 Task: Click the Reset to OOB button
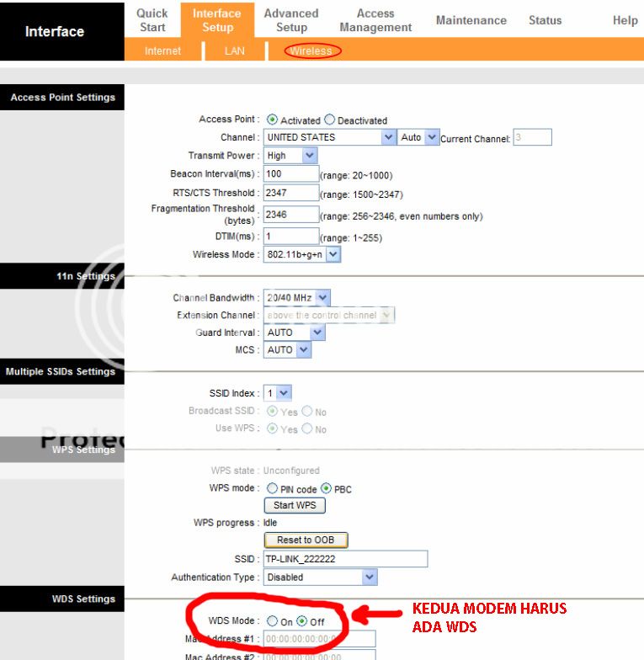[306, 540]
